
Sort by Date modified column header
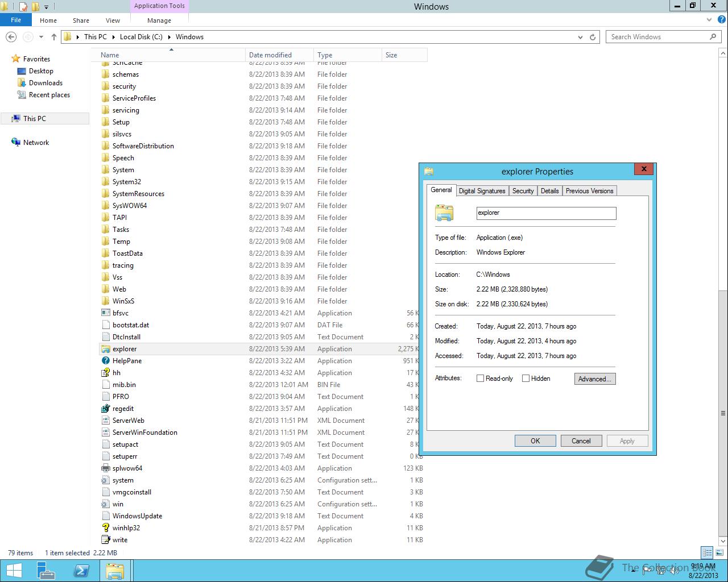pyautogui.click(x=279, y=55)
